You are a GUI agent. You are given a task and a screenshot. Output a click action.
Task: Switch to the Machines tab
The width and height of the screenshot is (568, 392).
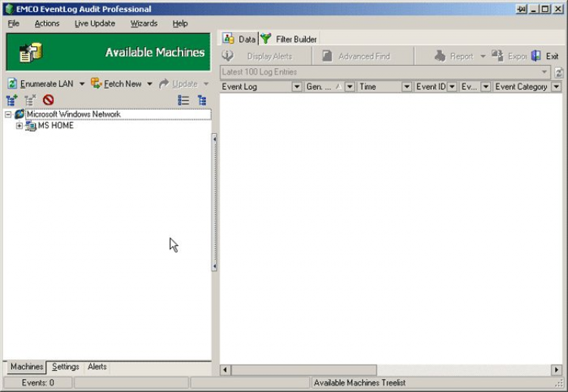tap(27, 367)
